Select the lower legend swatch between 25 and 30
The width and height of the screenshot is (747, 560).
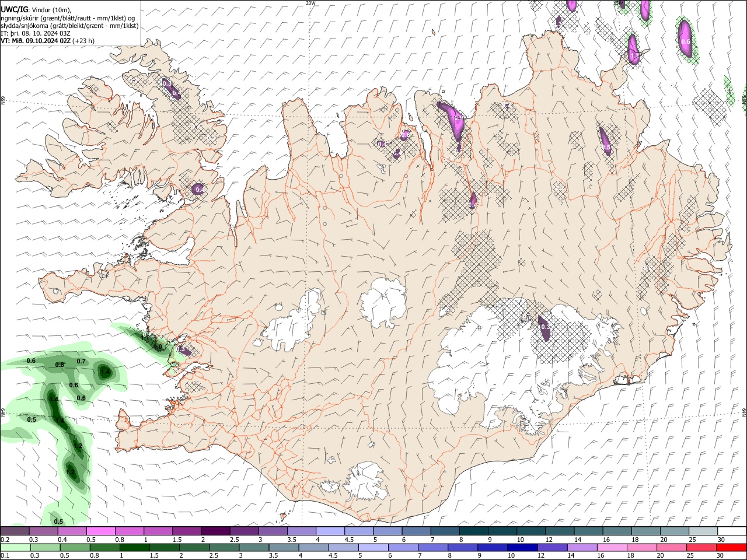point(700,547)
